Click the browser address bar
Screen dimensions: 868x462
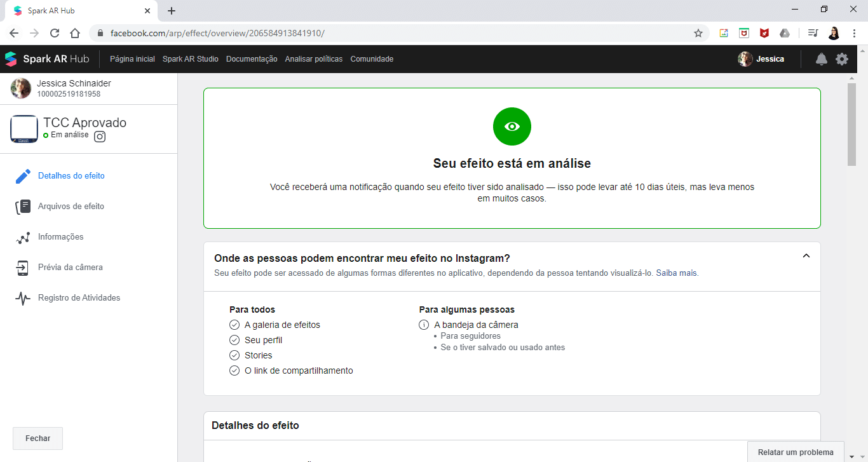400,33
